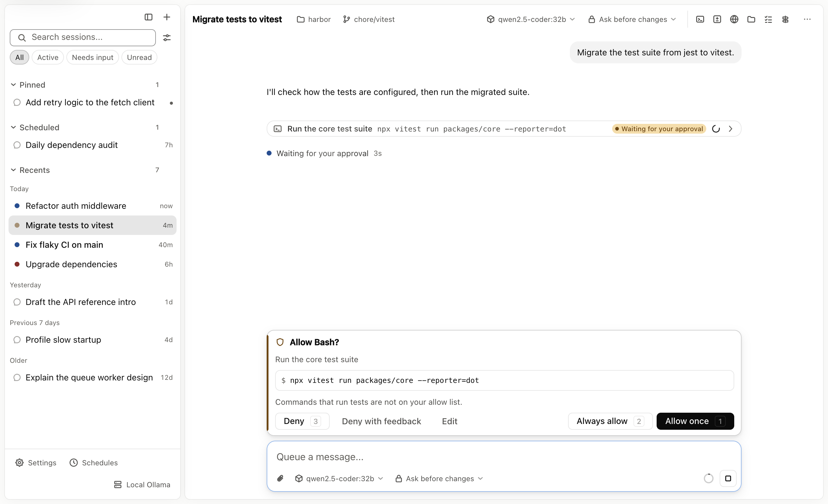Select the All filter chip
828x504 pixels.
[19, 58]
